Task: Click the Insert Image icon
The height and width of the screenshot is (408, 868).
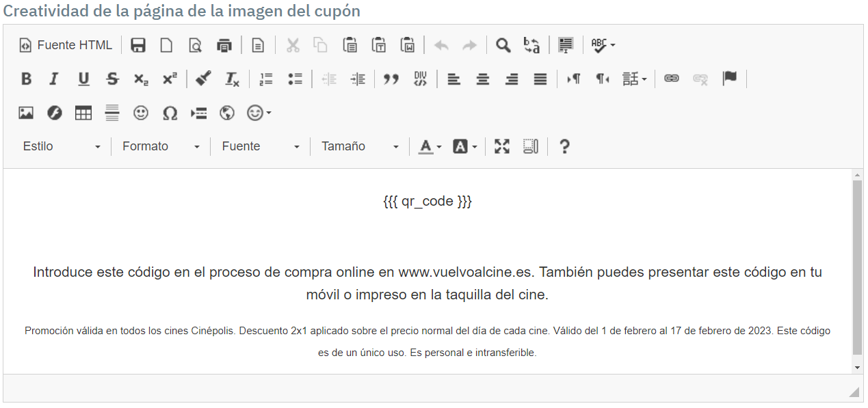Action: point(26,113)
